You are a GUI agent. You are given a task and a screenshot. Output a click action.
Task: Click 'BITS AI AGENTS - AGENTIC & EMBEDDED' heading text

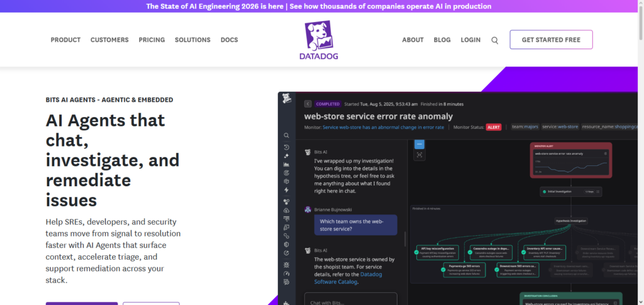pyautogui.click(x=109, y=100)
